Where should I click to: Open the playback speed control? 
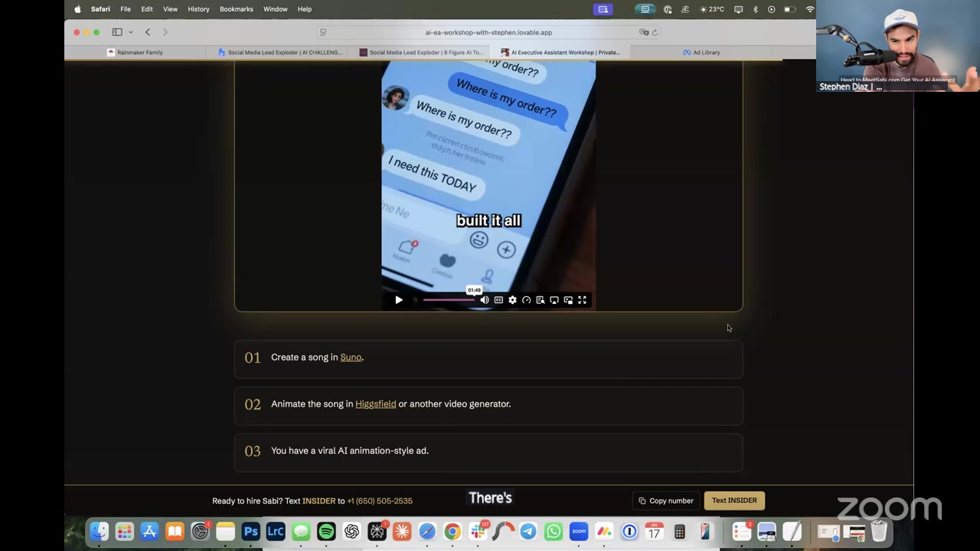click(x=526, y=300)
